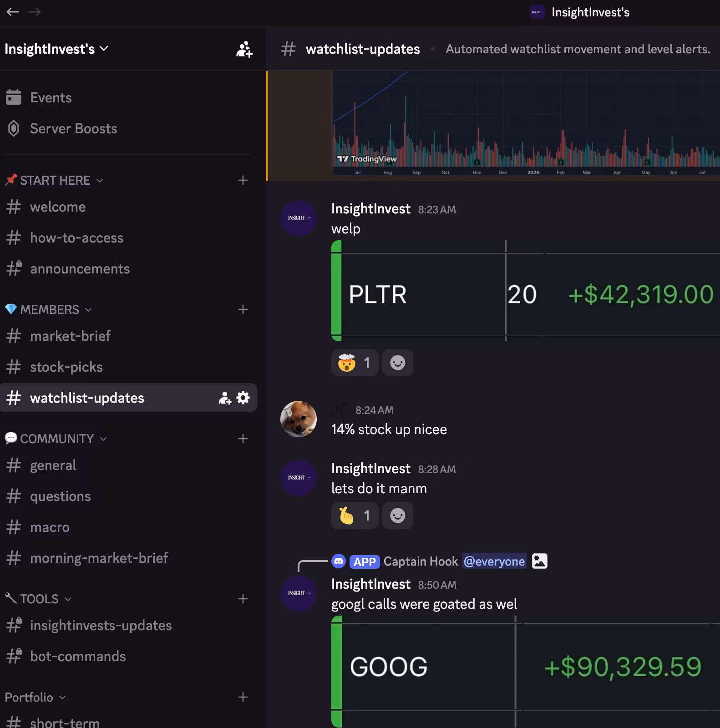This screenshot has width=720, height=728.
Task: Go back with the left arrow
Action: (x=13, y=12)
